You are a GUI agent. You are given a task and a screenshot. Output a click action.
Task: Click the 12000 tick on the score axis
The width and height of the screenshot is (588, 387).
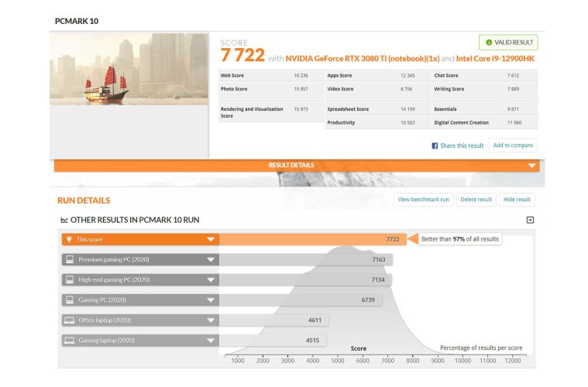pyautogui.click(x=513, y=361)
